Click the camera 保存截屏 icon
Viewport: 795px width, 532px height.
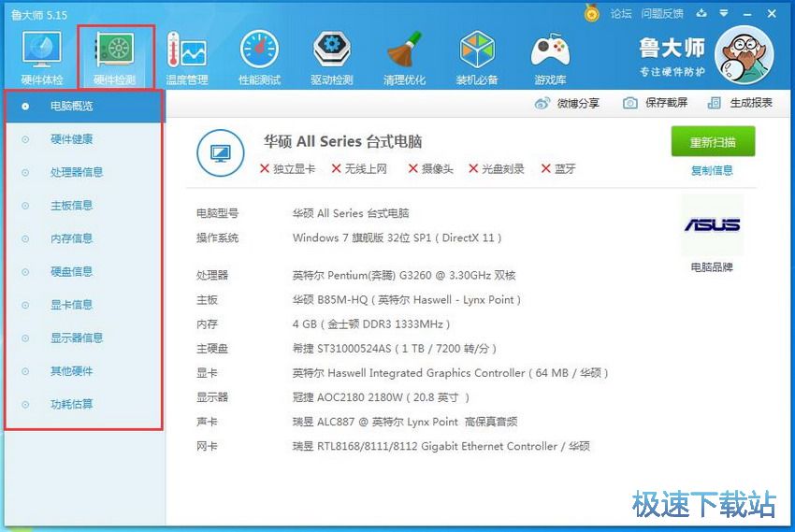click(x=629, y=103)
